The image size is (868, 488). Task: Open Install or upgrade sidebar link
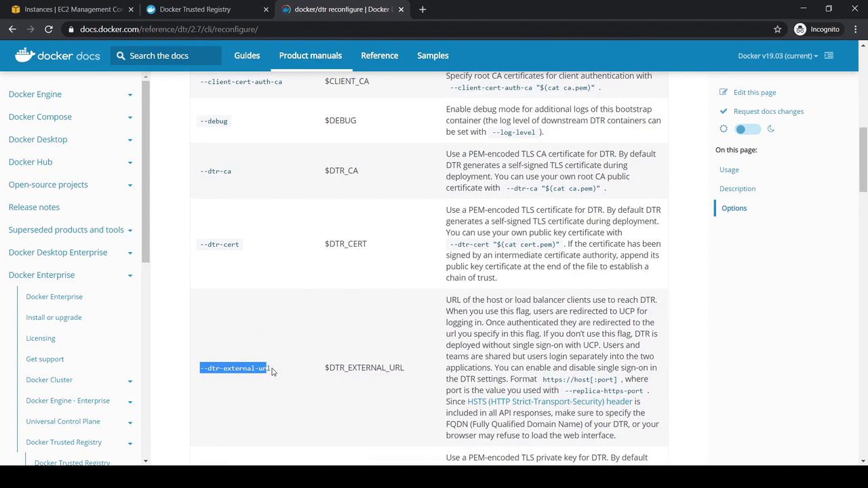(54, 317)
